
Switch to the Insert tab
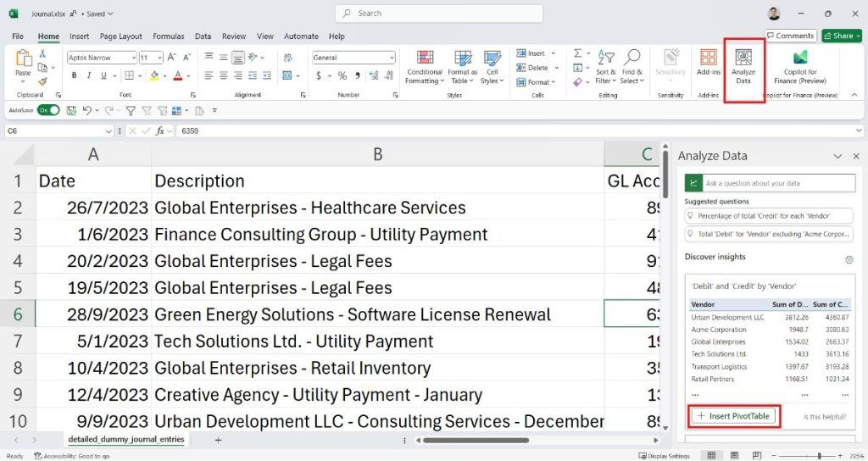[79, 36]
